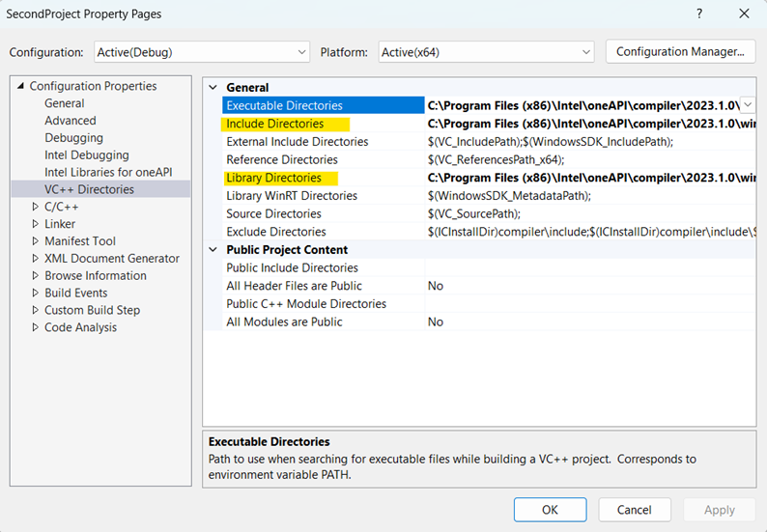Viewport: 767px width, 532px height.
Task: Collapse the Configuration Properties tree node
Action: (21, 87)
